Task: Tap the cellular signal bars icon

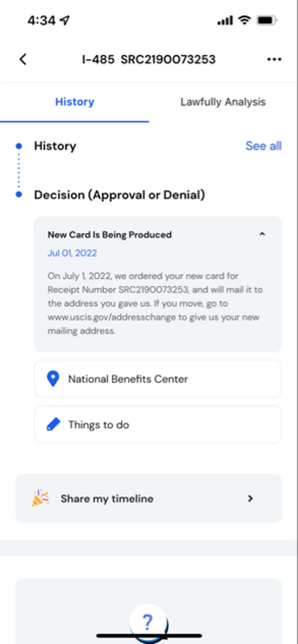Action: click(225, 21)
